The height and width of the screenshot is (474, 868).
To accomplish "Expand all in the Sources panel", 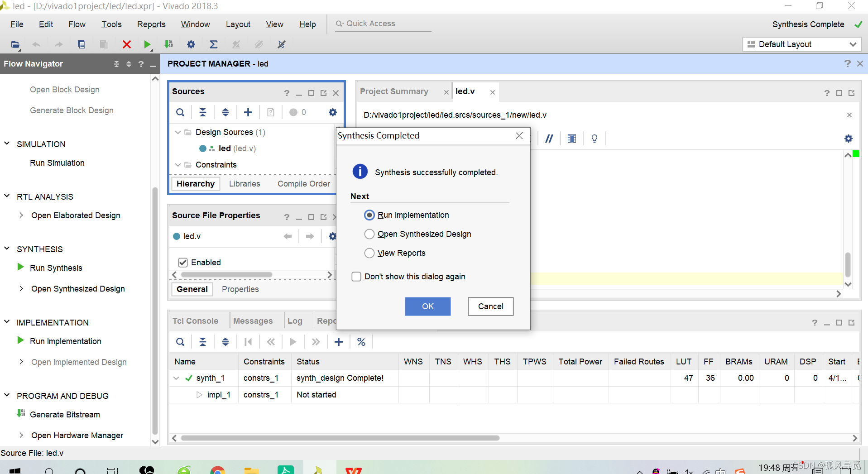I will tap(225, 112).
